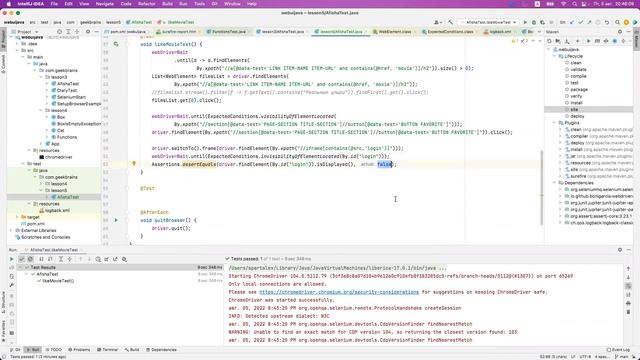This screenshot has width=640, height=360.
Task: Open the Tools menu
Action: (199, 4)
